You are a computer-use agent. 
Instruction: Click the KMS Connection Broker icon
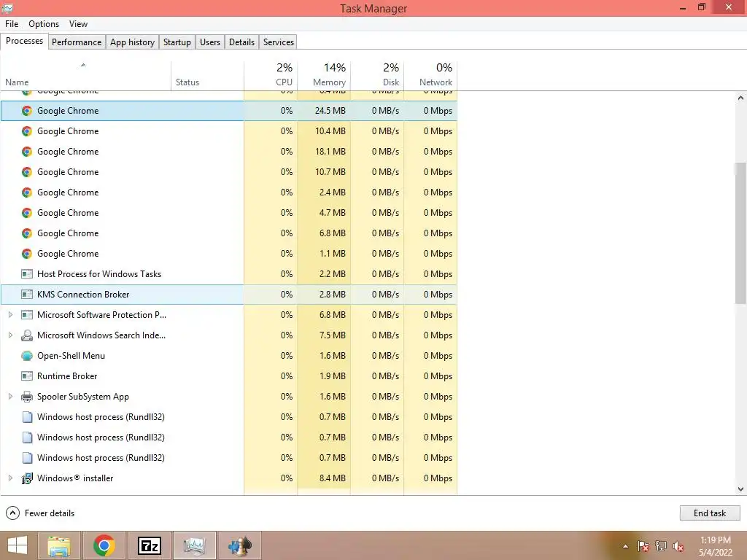point(27,295)
